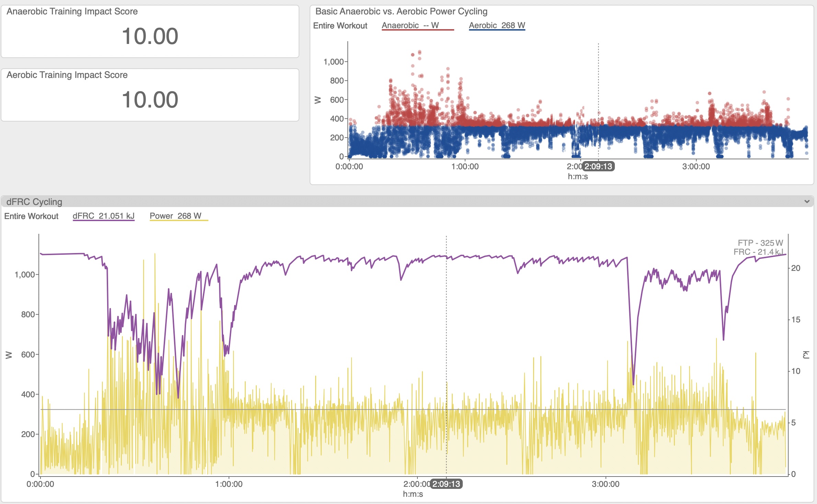The image size is (817, 504).
Task: Collapse the dFRC Cycling panel chevron
Action: point(807,202)
